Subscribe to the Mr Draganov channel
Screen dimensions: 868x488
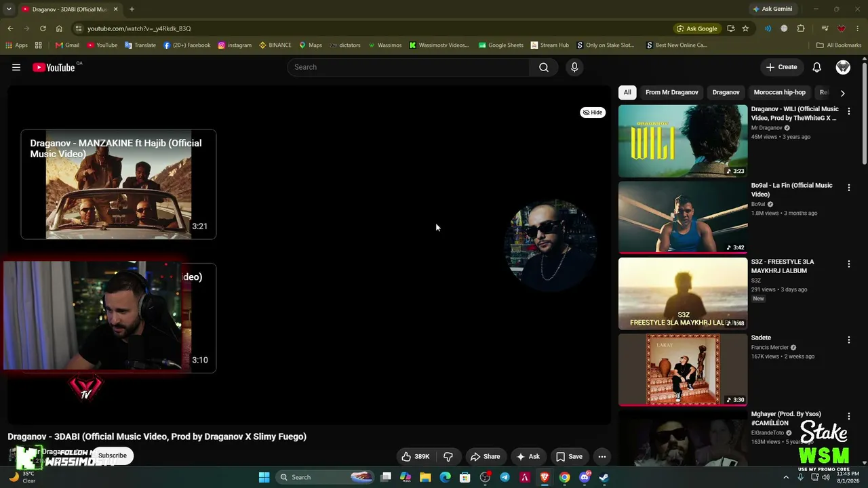(113, 455)
